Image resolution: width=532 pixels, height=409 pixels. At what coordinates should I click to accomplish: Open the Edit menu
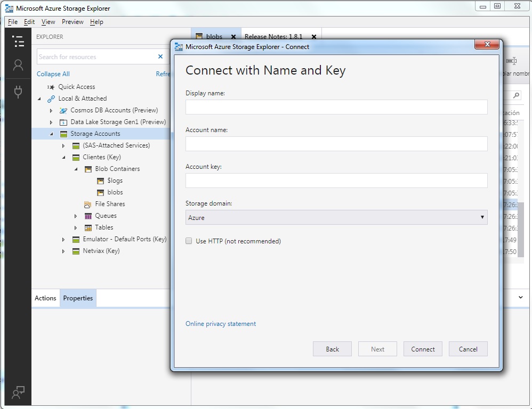(x=29, y=22)
